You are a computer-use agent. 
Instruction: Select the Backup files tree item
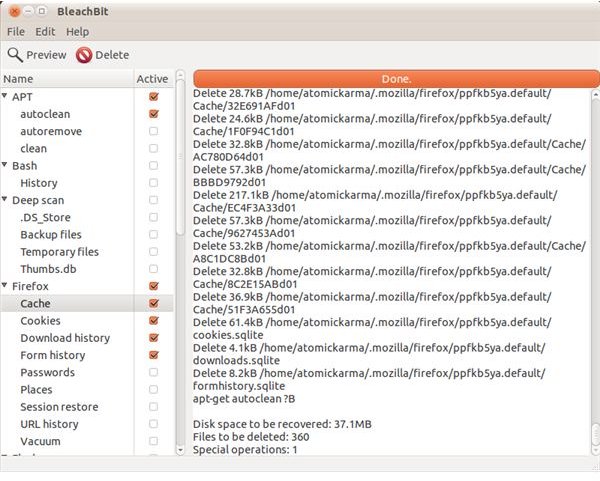point(51,235)
